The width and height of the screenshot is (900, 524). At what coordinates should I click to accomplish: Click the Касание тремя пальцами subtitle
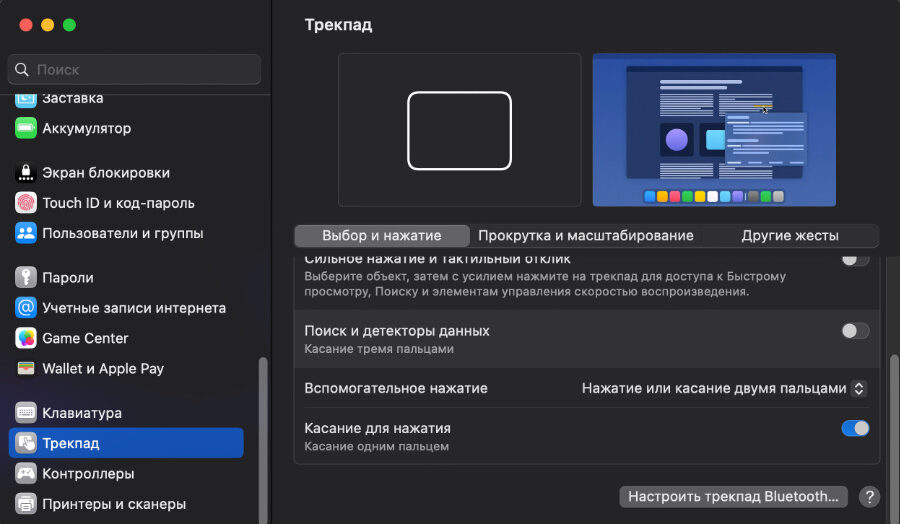379,349
